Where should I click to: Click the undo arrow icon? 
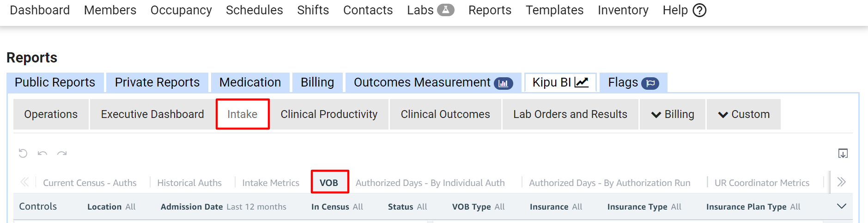pyautogui.click(x=42, y=153)
